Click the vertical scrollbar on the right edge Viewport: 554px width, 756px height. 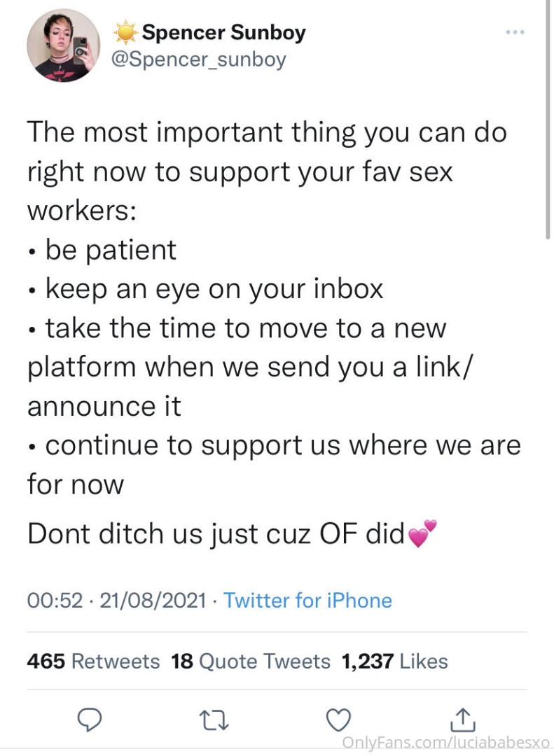pyautogui.click(x=548, y=119)
